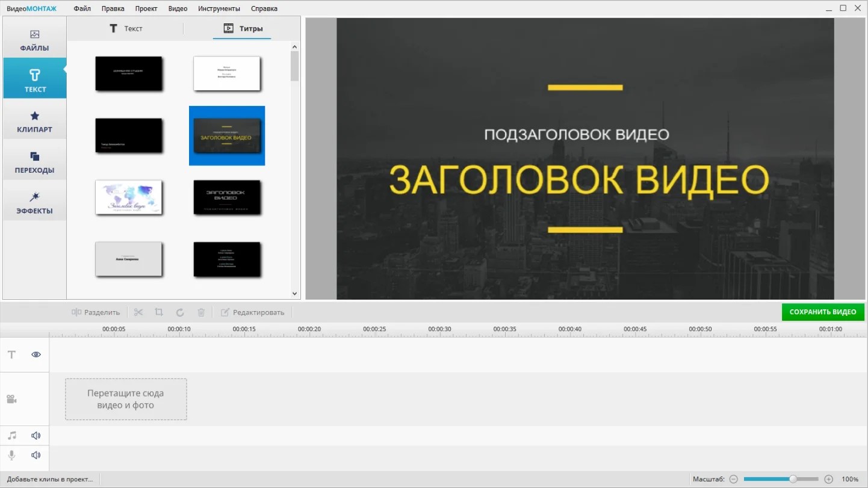868x488 pixels.
Task: Click the Добавьте клипы в проект status text
Action: [x=50, y=480]
